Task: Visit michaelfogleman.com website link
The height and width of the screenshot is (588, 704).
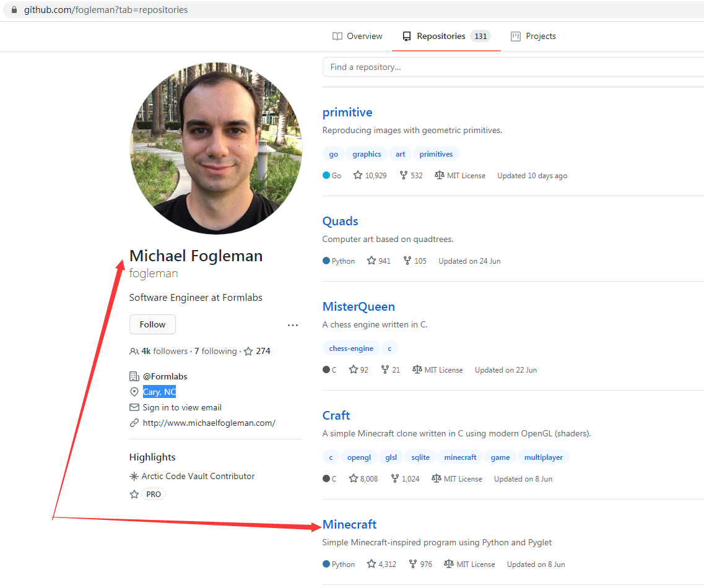Action: [209, 423]
